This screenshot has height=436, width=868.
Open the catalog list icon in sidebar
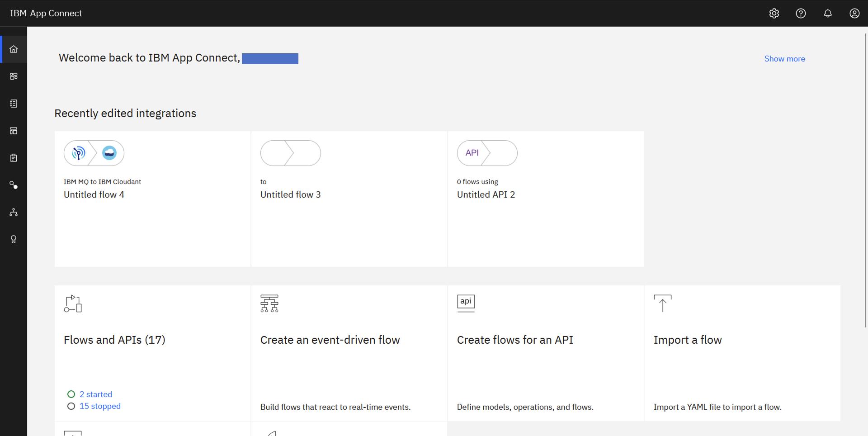click(x=14, y=104)
